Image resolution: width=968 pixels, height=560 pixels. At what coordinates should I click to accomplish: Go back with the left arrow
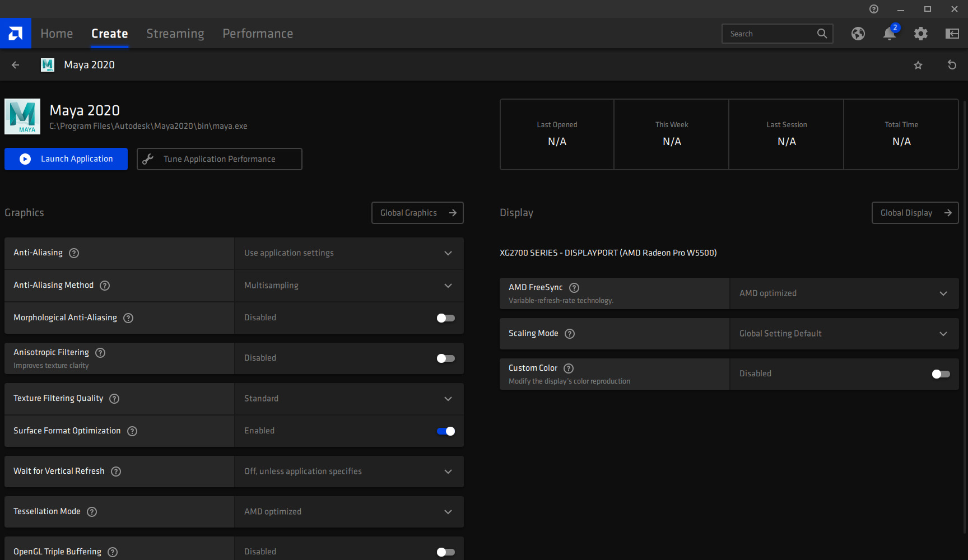(16, 65)
